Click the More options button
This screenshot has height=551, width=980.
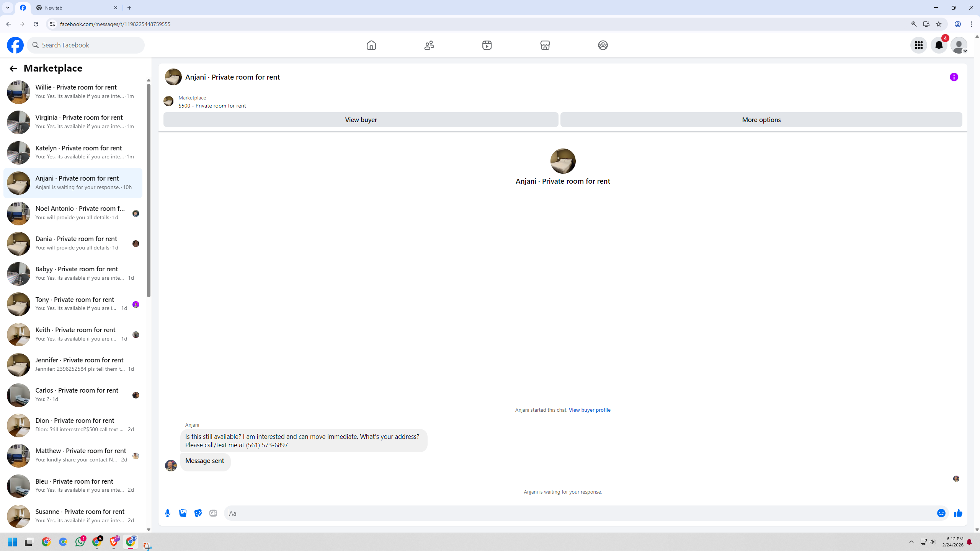(x=761, y=120)
